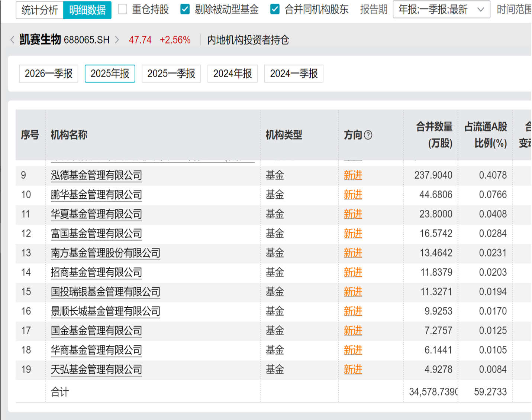Click 新进 link for 富国基金 row
The image size is (532, 420).
[x=353, y=234]
